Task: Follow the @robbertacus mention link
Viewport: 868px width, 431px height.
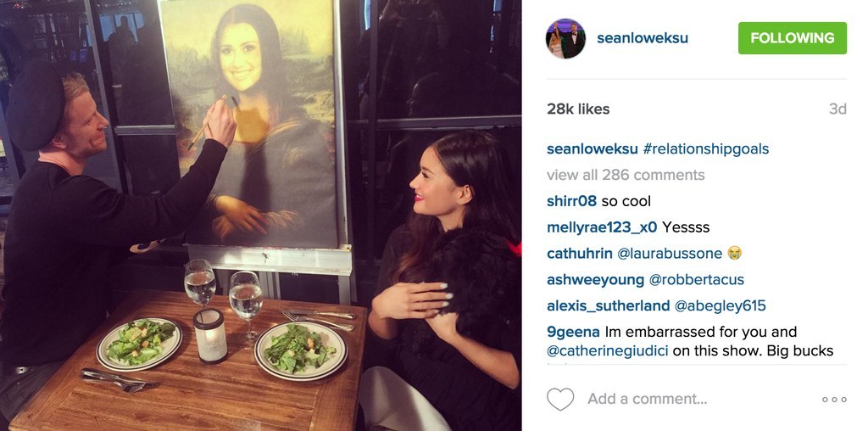Action: pos(697,280)
